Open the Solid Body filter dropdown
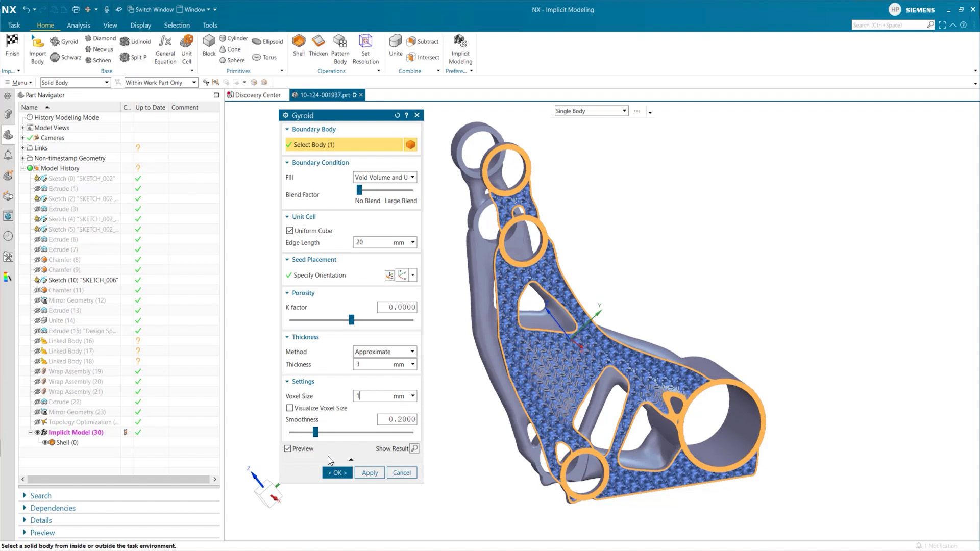The image size is (980, 551). coord(75,82)
